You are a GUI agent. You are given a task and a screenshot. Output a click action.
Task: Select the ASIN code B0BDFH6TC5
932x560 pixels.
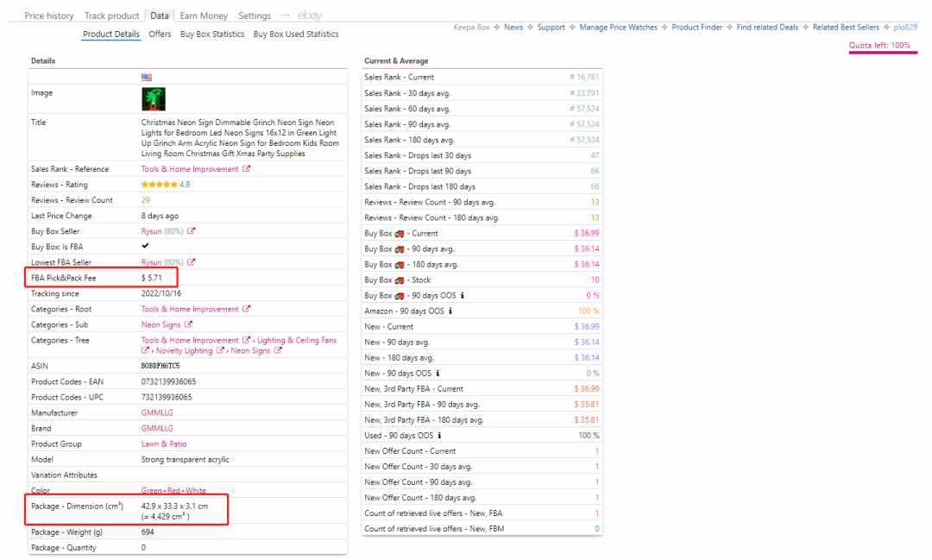(161, 366)
